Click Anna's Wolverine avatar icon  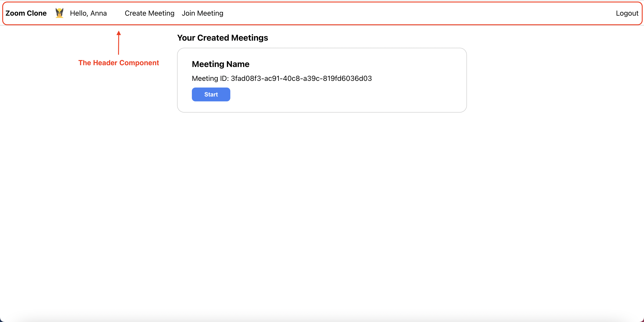pyautogui.click(x=59, y=13)
